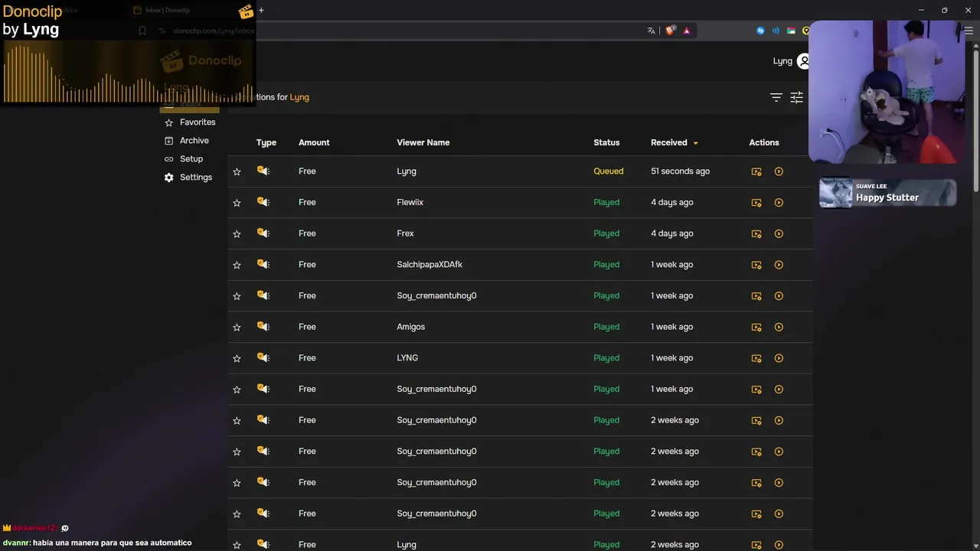
Task: Replay Frex's donation clip
Action: tap(779, 233)
